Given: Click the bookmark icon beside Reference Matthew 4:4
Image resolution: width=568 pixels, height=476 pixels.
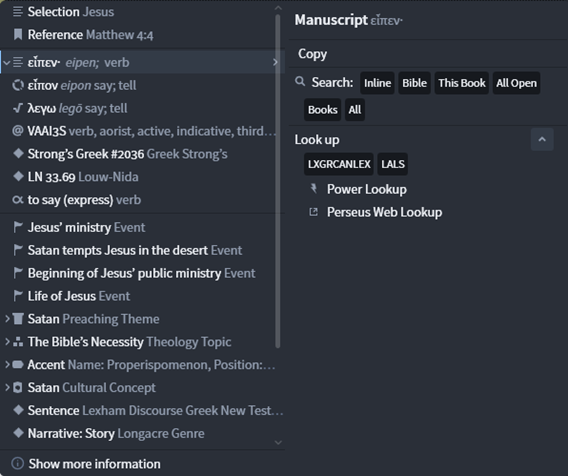Looking at the screenshot, I should [17, 35].
